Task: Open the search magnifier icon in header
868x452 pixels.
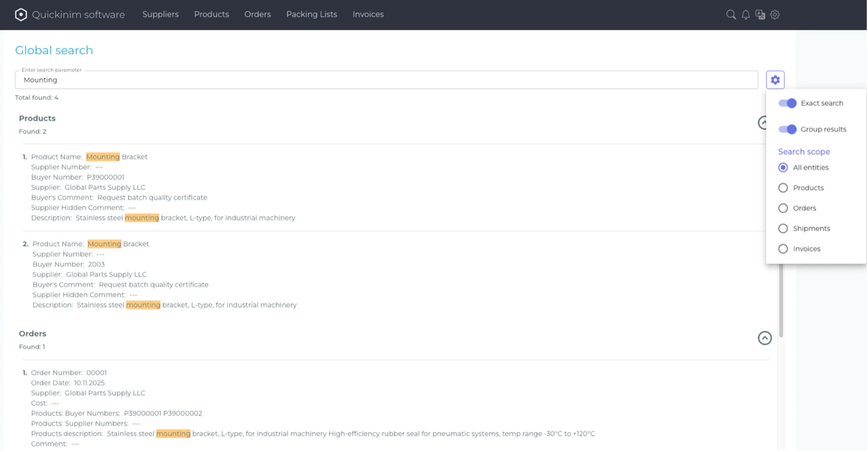Action: (x=731, y=14)
